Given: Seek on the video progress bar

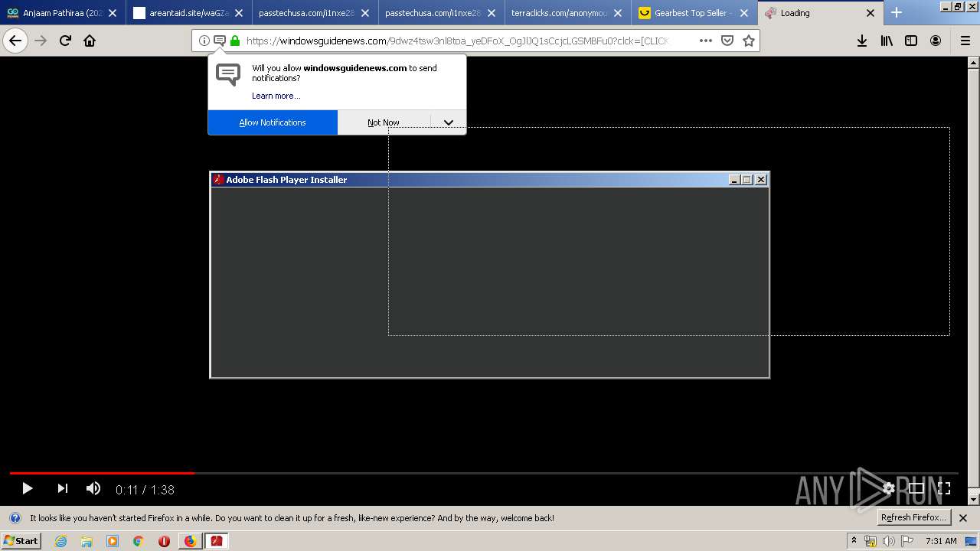Looking at the screenshot, I should pos(484,473).
